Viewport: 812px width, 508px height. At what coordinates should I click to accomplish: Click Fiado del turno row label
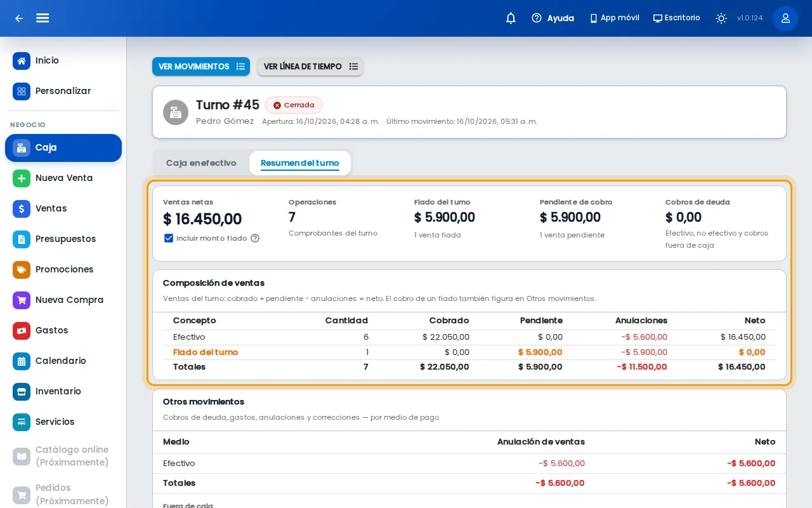click(206, 352)
